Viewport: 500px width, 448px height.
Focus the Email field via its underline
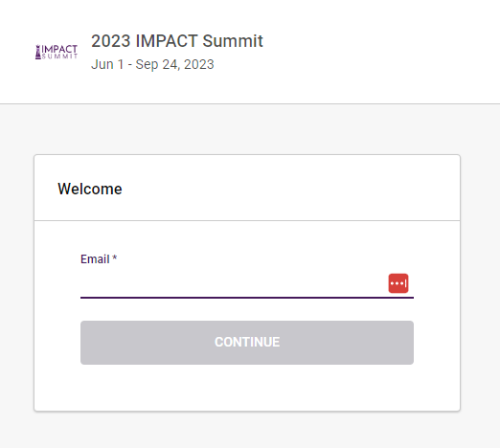tap(247, 298)
